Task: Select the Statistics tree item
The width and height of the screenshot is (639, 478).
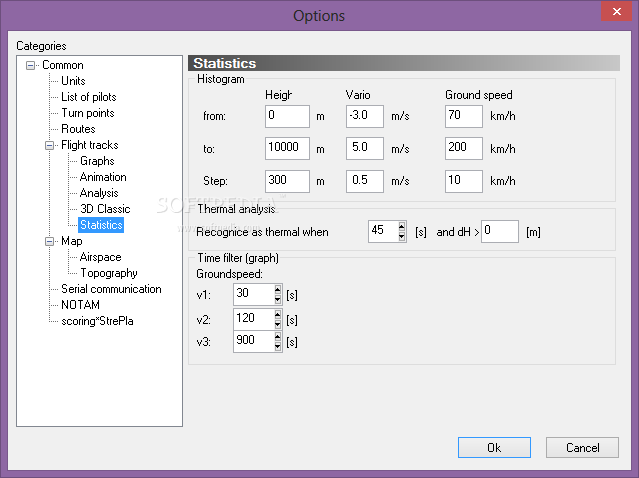Action: point(101,225)
